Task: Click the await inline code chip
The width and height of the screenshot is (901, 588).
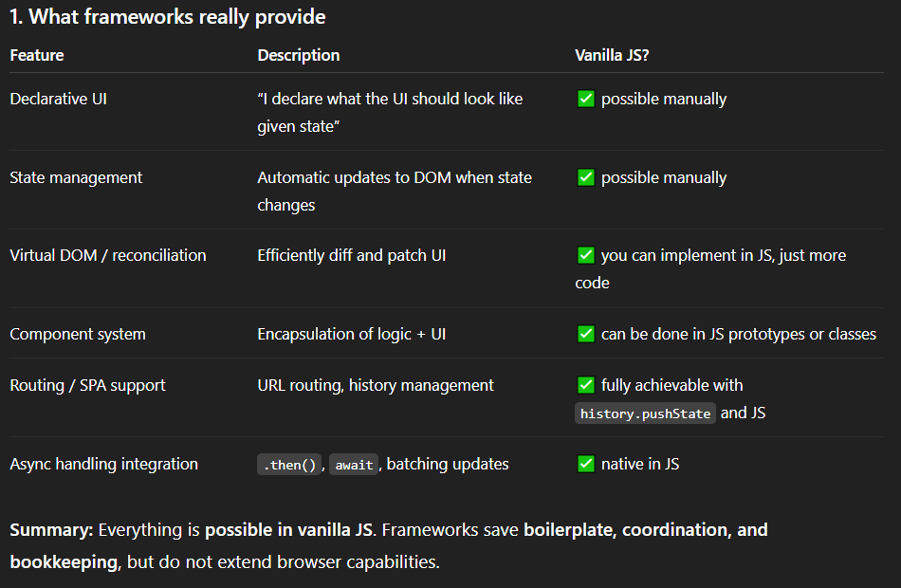Action: click(x=354, y=465)
